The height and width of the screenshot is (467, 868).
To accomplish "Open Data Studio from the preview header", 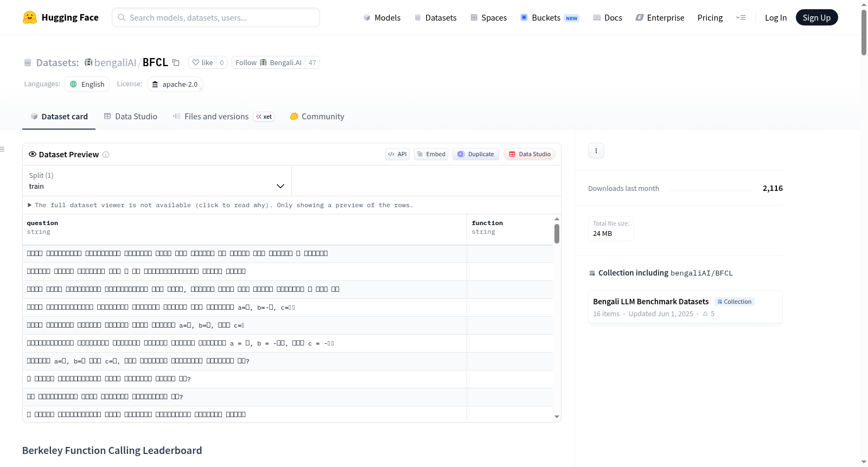I will (x=529, y=154).
